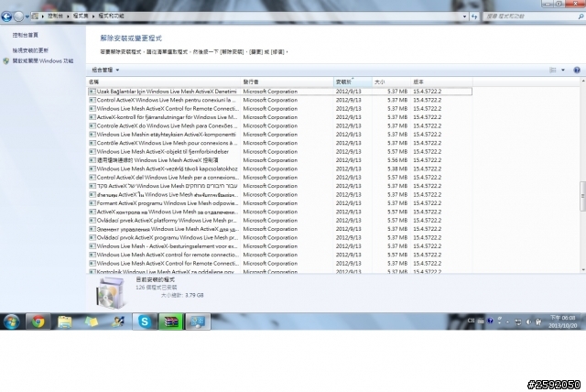Refresh the Programs and Features list
586x392 pixels.
[474, 16]
